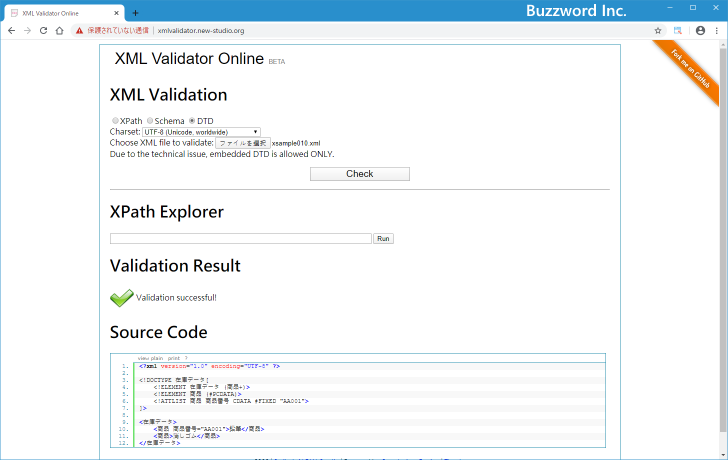Click the print link above source code
The width and height of the screenshot is (728, 460).
point(174,357)
